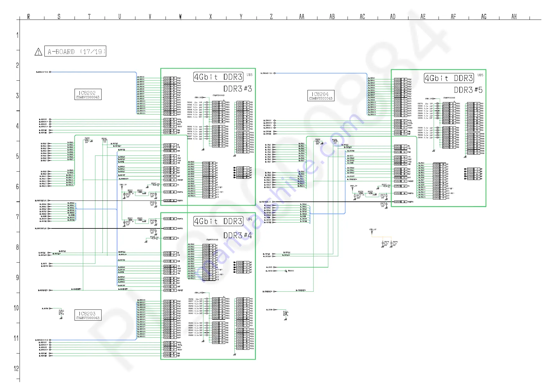Click column grid header W
The width and height of the screenshot is (555, 392).
180,17
